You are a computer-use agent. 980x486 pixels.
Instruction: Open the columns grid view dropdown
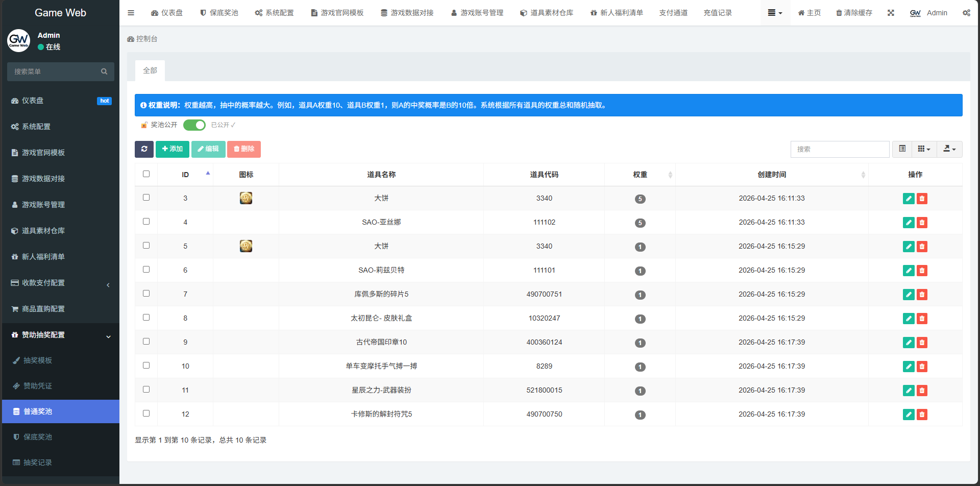923,149
